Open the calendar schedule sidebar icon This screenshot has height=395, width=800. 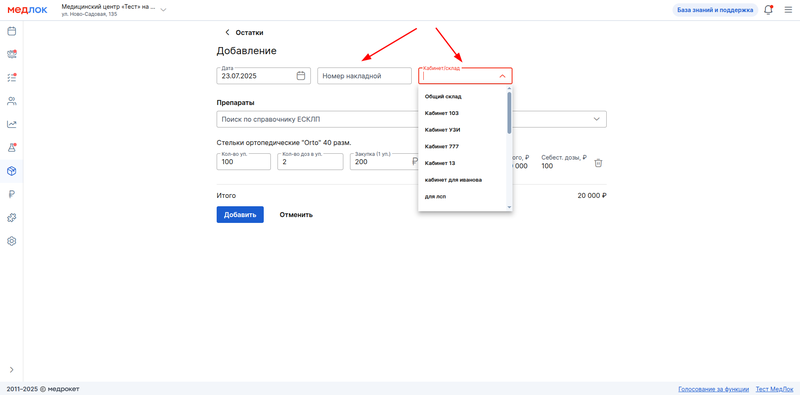click(x=11, y=31)
